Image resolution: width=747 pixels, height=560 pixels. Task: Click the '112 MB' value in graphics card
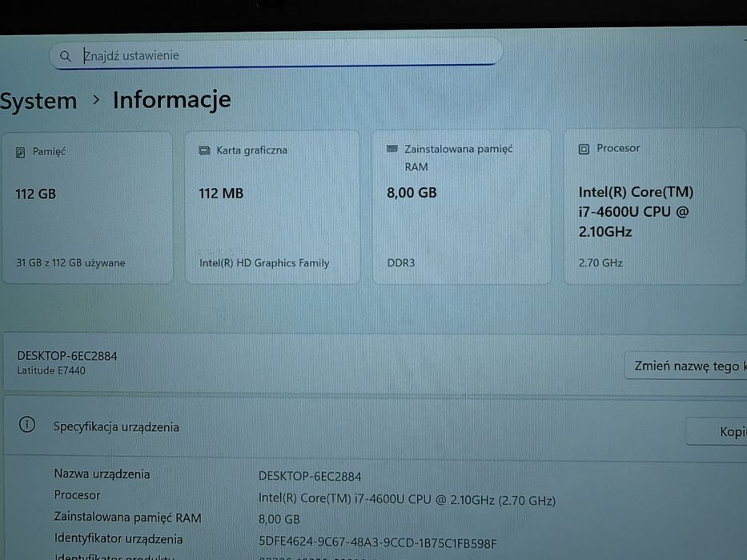(x=221, y=194)
